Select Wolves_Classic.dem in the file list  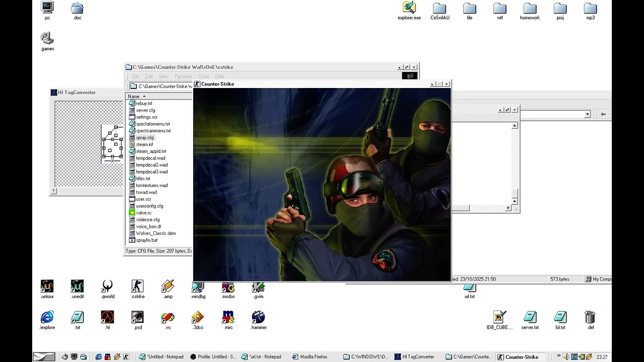[x=152, y=233]
